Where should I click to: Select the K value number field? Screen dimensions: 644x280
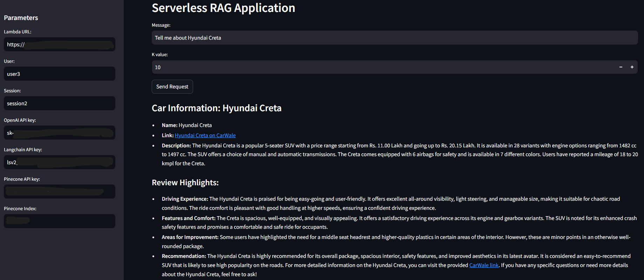click(383, 67)
